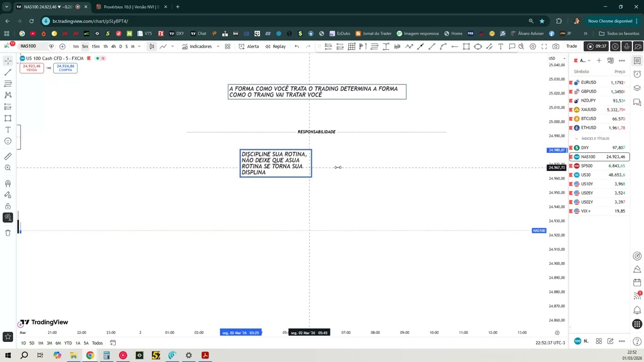
Task: Click the zoom in magnifier tool
Action: click(8, 168)
